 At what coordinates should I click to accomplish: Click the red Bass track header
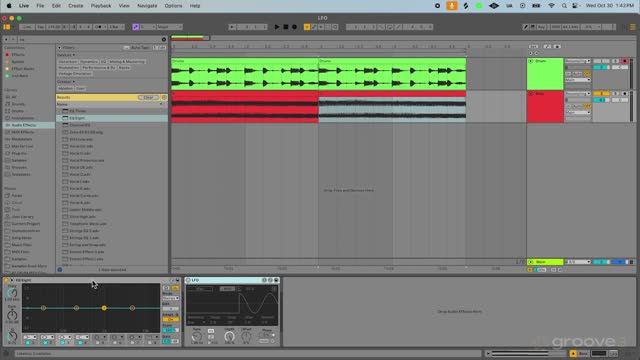coord(545,107)
